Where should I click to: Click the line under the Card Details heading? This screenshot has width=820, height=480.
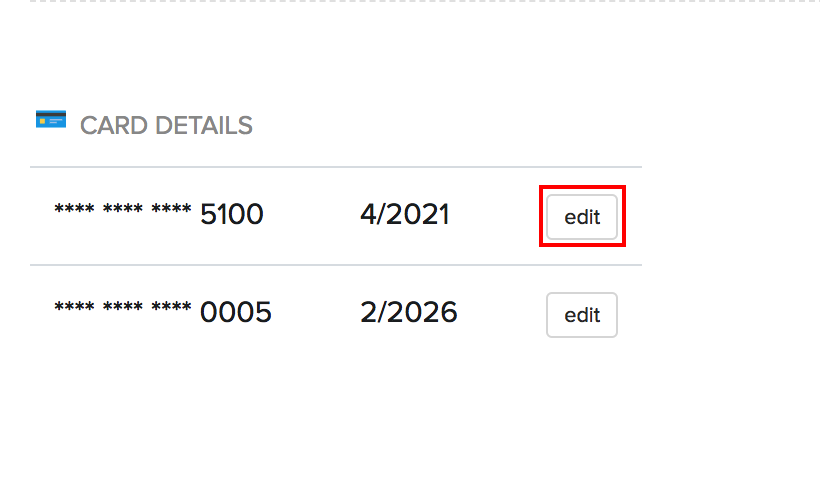[335, 167]
